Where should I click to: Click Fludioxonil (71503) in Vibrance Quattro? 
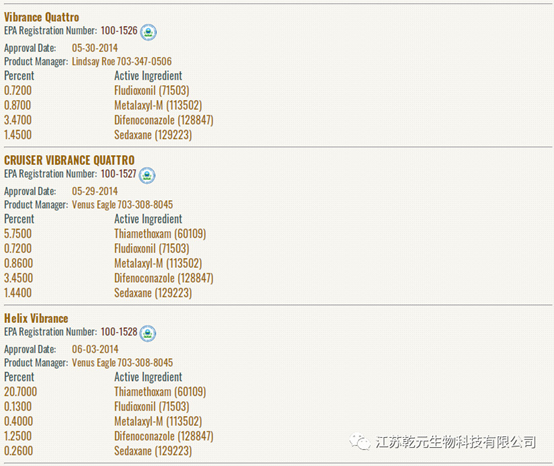coord(152,90)
